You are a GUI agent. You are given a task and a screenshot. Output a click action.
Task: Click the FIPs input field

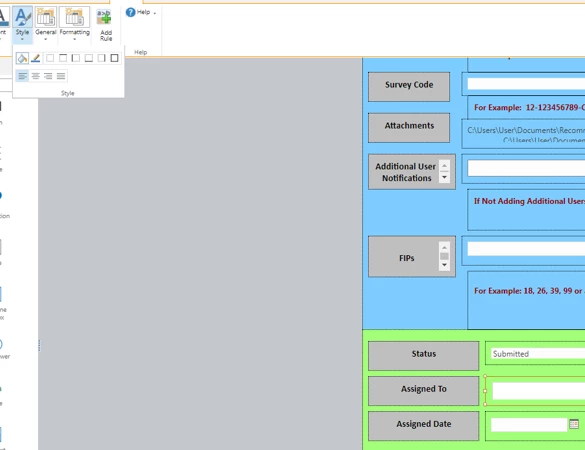click(x=526, y=249)
